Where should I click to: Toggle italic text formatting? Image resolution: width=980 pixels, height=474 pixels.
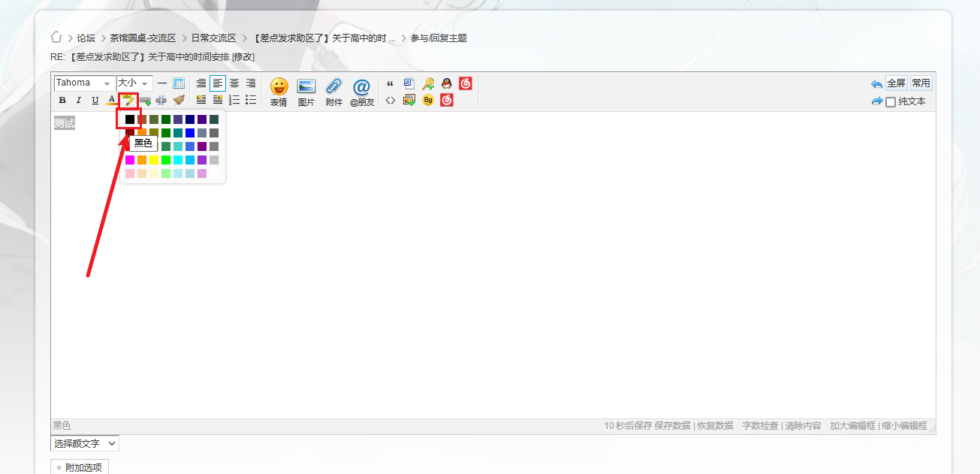coord(78,100)
